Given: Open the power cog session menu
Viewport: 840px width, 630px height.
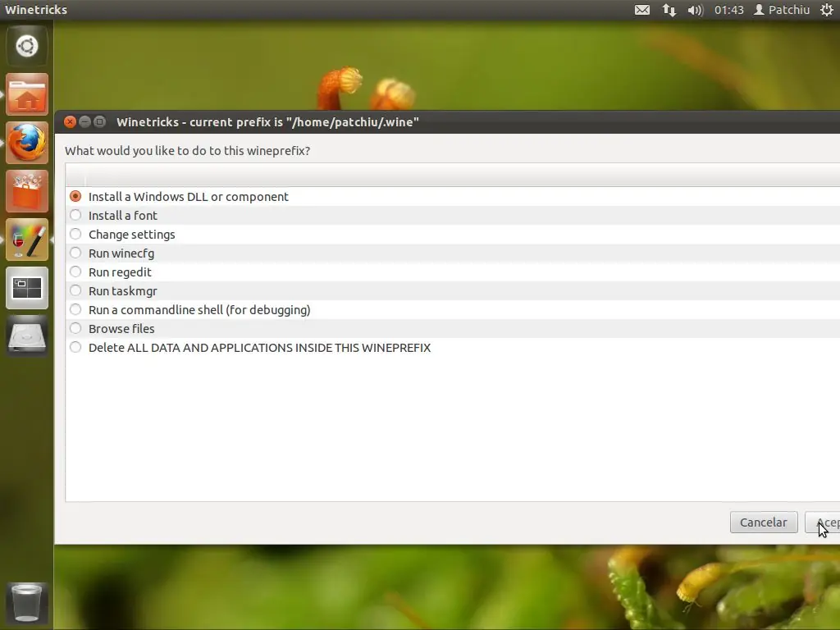Looking at the screenshot, I should click(827, 10).
